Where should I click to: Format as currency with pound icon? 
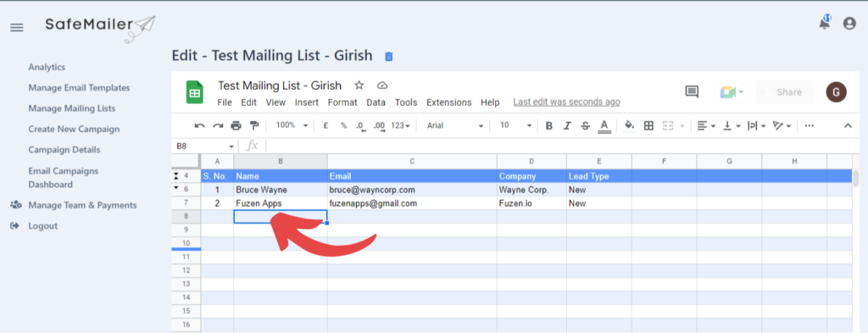(325, 125)
